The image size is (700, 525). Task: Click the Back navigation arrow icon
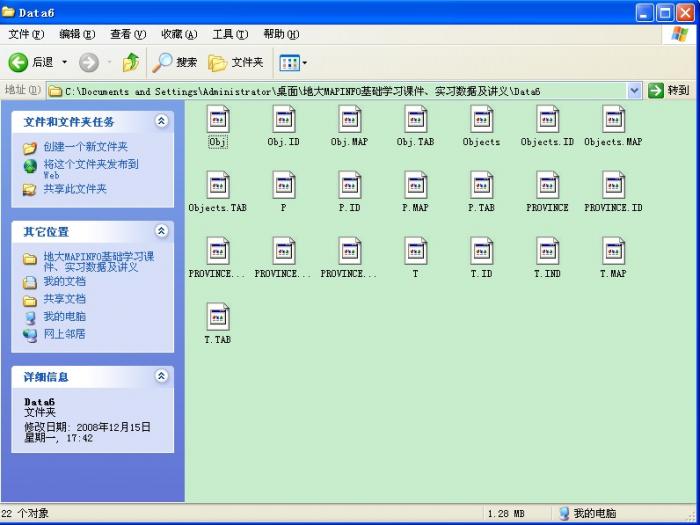coord(19,62)
